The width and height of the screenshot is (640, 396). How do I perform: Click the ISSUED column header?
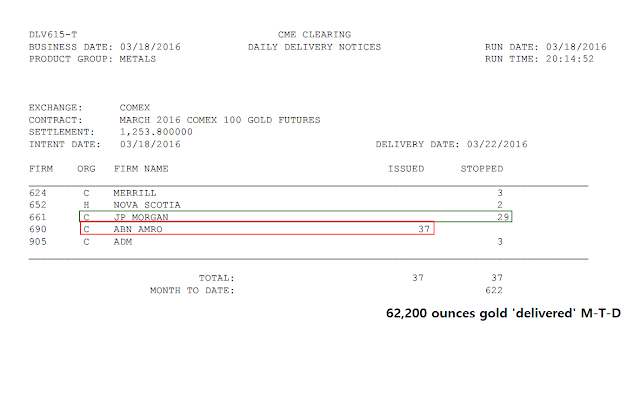point(406,169)
